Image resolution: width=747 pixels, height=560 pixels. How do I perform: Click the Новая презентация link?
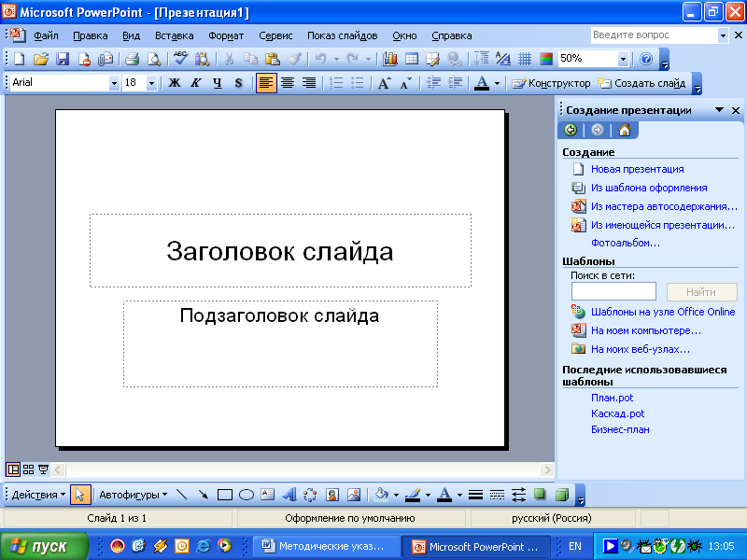(637, 169)
